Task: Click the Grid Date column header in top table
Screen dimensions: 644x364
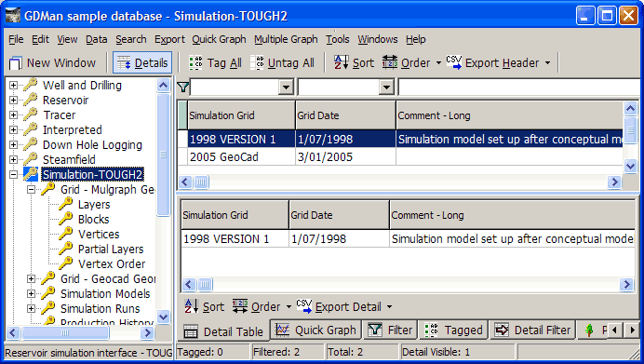Action: pyautogui.click(x=346, y=115)
